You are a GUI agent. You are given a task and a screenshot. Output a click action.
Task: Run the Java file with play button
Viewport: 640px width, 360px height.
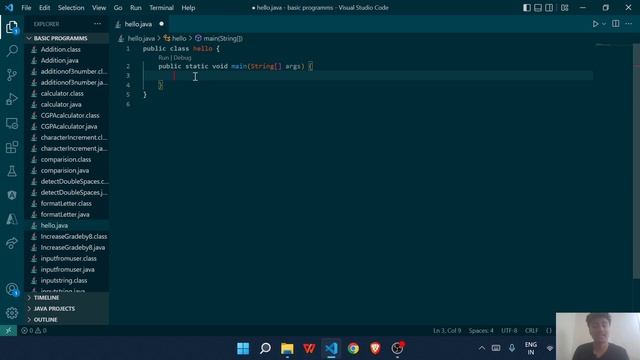click(595, 24)
